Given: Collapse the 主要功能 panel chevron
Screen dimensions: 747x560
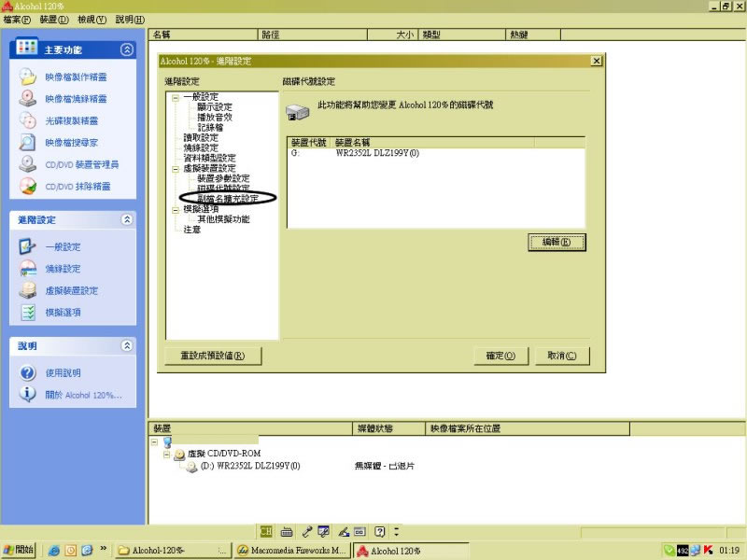Looking at the screenshot, I should click(x=127, y=49).
